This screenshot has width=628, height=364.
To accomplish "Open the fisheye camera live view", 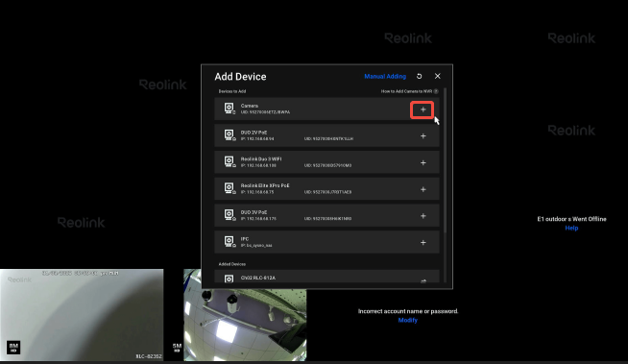I will pos(245,315).
